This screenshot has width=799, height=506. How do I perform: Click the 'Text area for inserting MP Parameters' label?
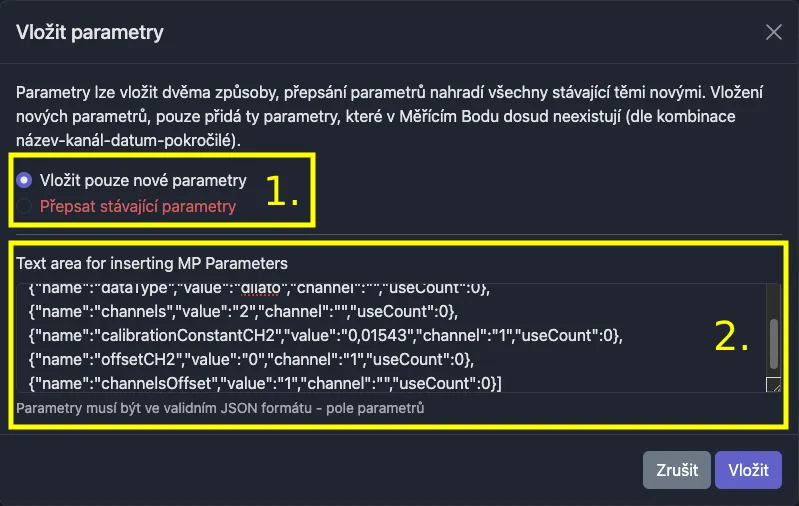click(x=152, y=264)
